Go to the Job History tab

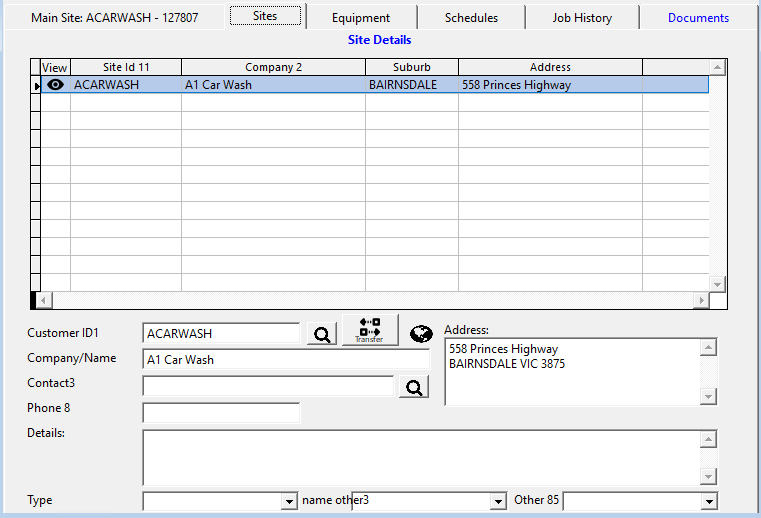coord(582,18)
